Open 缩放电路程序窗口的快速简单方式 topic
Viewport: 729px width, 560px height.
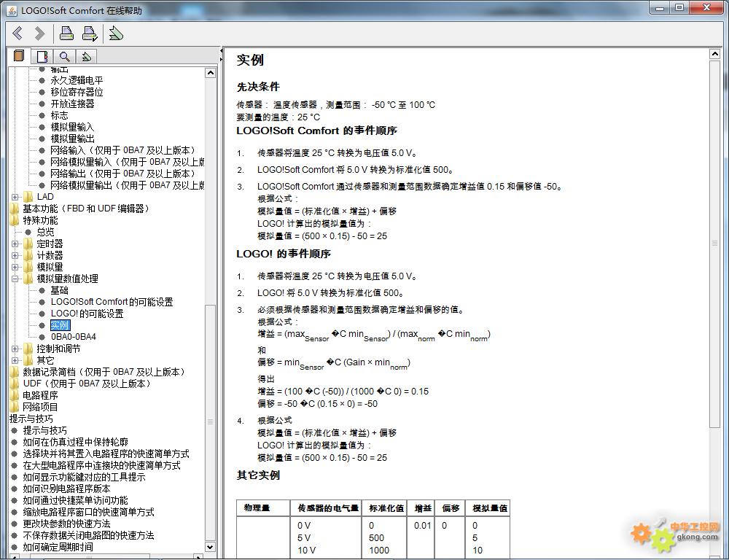pos(88,512)
